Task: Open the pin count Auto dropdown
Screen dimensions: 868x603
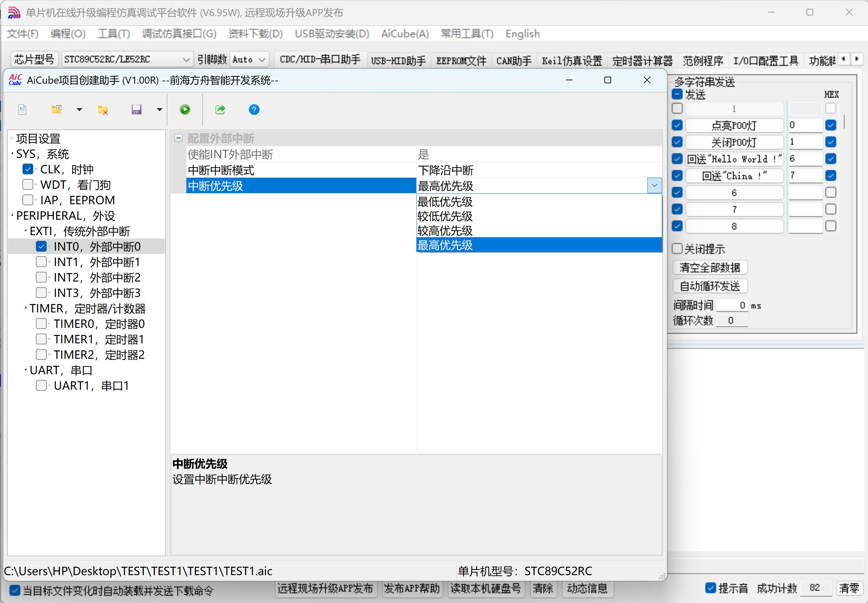Action: [249, 59]
